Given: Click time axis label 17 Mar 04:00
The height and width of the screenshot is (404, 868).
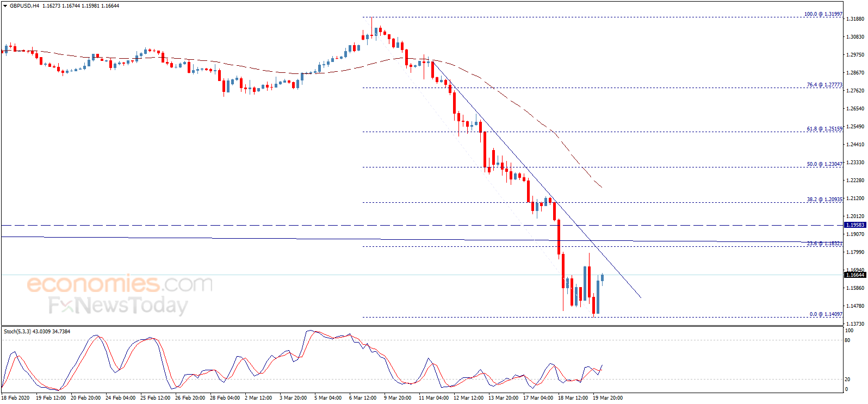Looking at the screenshot, I should pos(538,398).
